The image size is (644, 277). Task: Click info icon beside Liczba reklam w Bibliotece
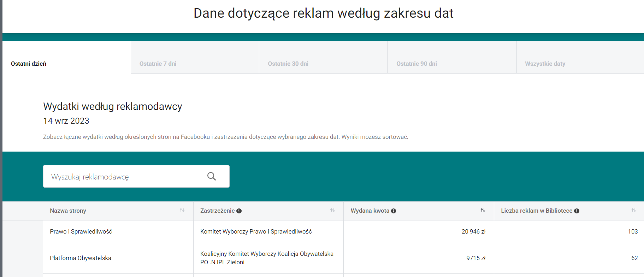tap(577, 211)
